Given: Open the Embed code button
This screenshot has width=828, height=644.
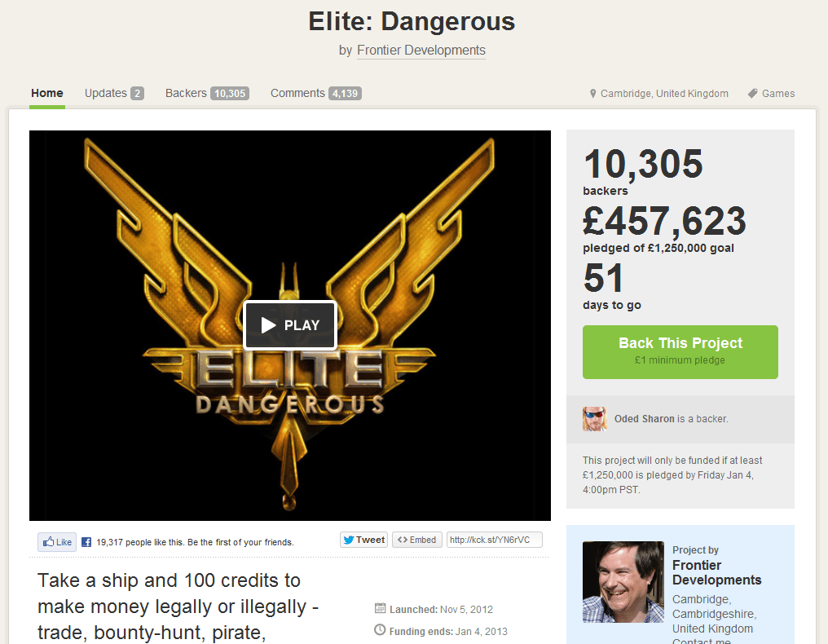Looking at the screenshot, I should tap(416, 540).
